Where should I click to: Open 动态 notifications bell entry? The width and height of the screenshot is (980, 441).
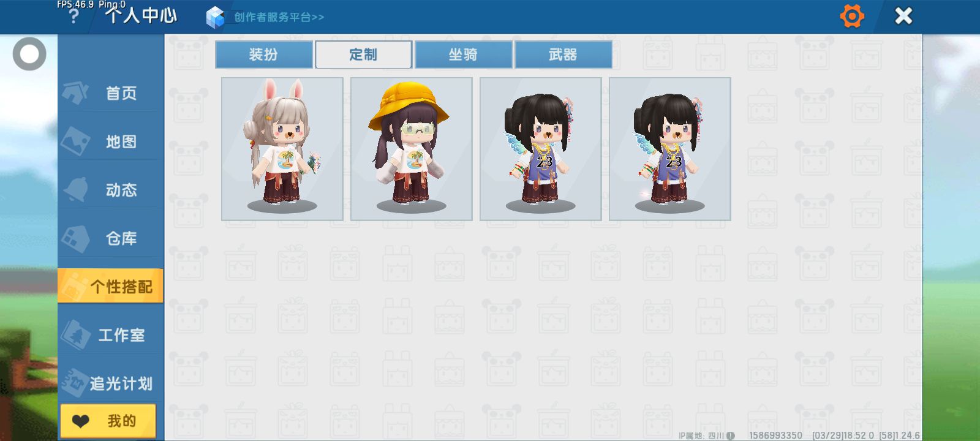click(111, 190)
